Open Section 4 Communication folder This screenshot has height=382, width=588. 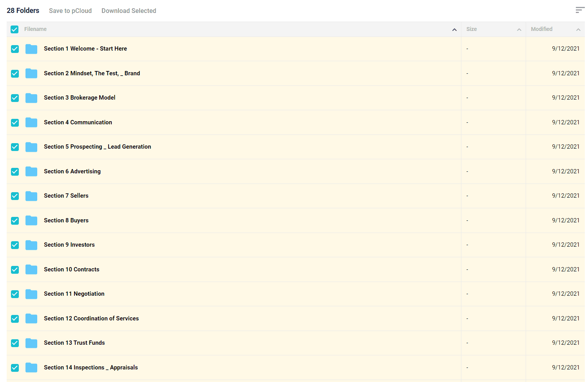tap(78, 122)
